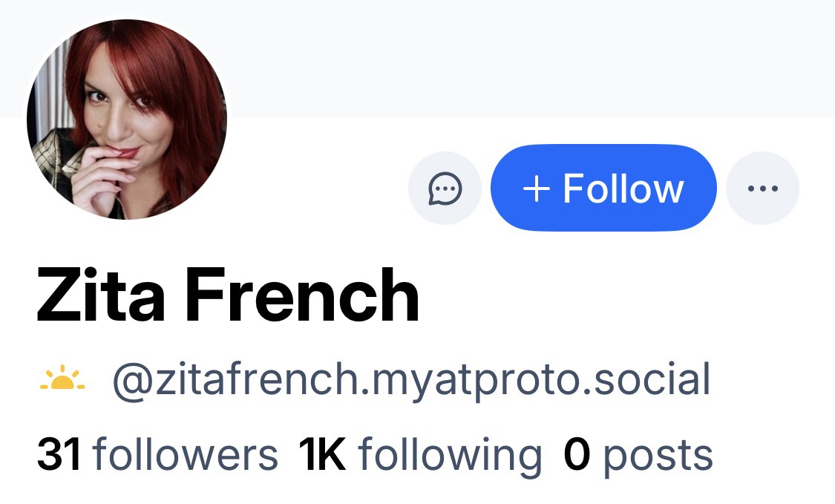View the 31 followers list
This screenshot has height=504, width=835.
coord(157,454)
